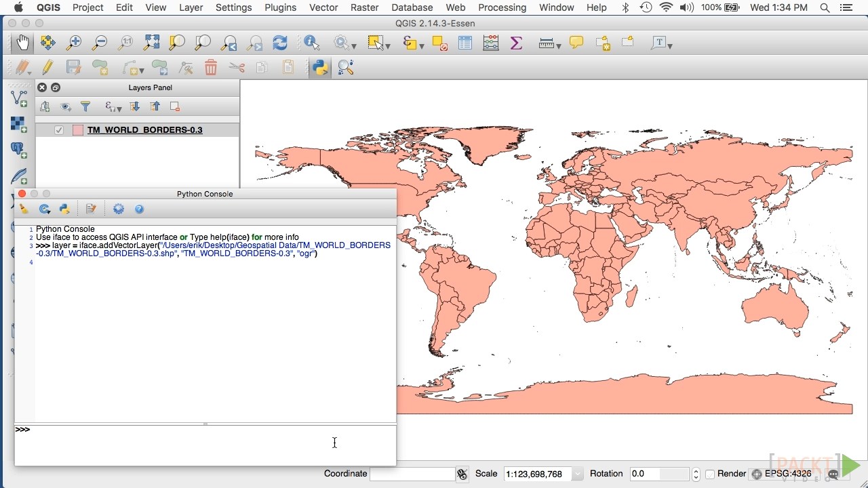Viewport: 868px width, 488px height.
Task: Open the Attribute Table
Action: click(465, 43)
